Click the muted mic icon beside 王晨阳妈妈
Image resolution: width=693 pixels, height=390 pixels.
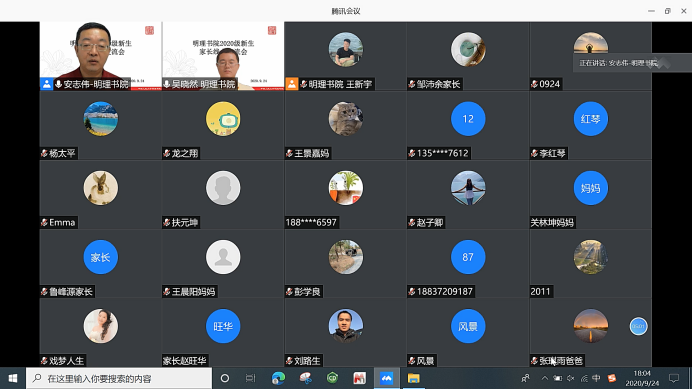[x=167, y=292]
